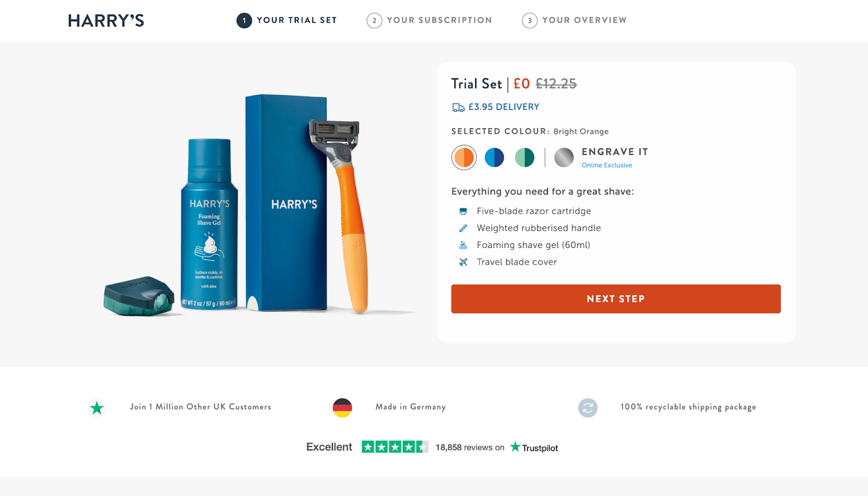Viewport: 868px width, 496px height.
Task: Jump to Your Overview step
Action: point(575,21)
